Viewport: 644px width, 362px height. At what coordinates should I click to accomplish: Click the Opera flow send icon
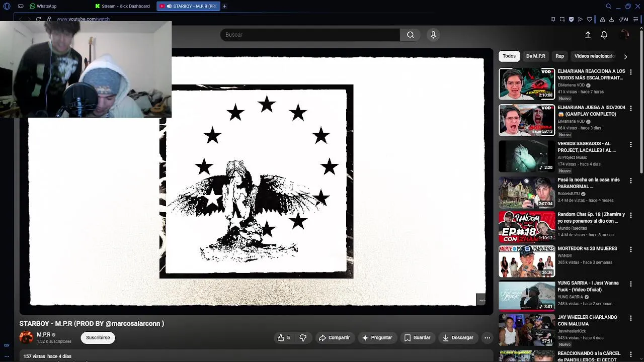click(580, 19)
